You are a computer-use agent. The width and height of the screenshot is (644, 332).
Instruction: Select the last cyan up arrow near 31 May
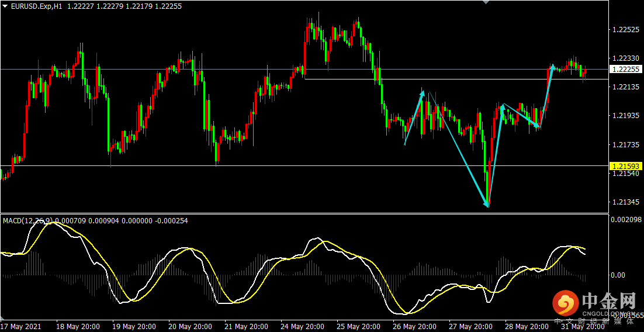pos(547,96)
